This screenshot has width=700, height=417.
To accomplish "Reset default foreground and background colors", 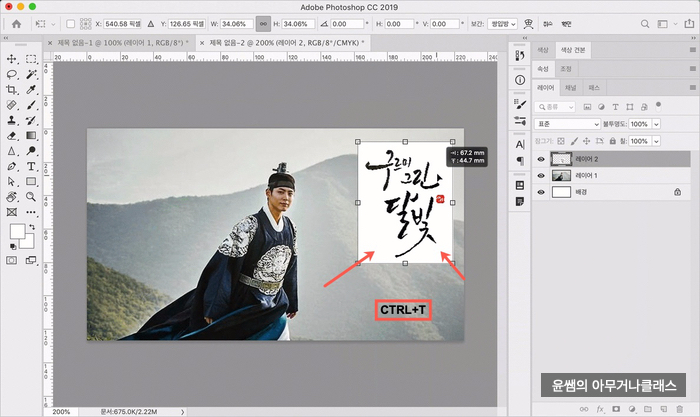I will coord(13,246).
